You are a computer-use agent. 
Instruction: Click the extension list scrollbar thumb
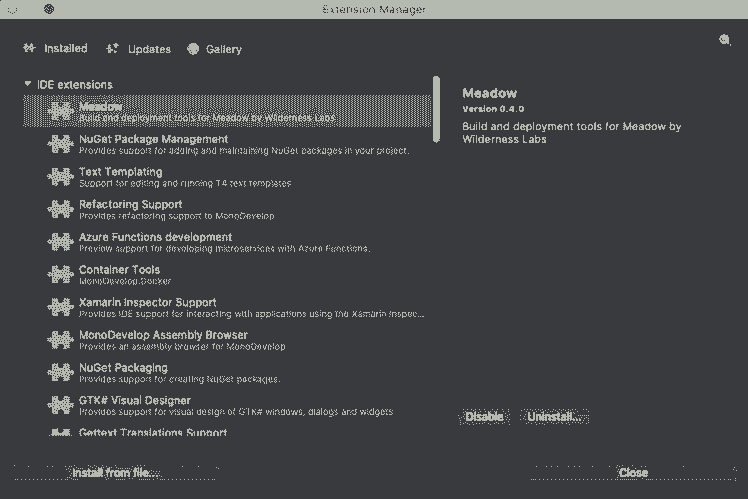[436, 109]
